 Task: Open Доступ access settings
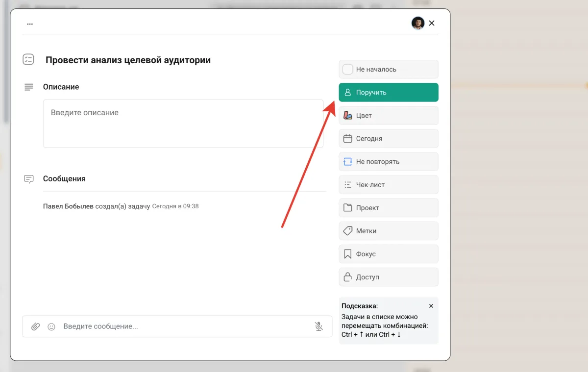(388, 277)
